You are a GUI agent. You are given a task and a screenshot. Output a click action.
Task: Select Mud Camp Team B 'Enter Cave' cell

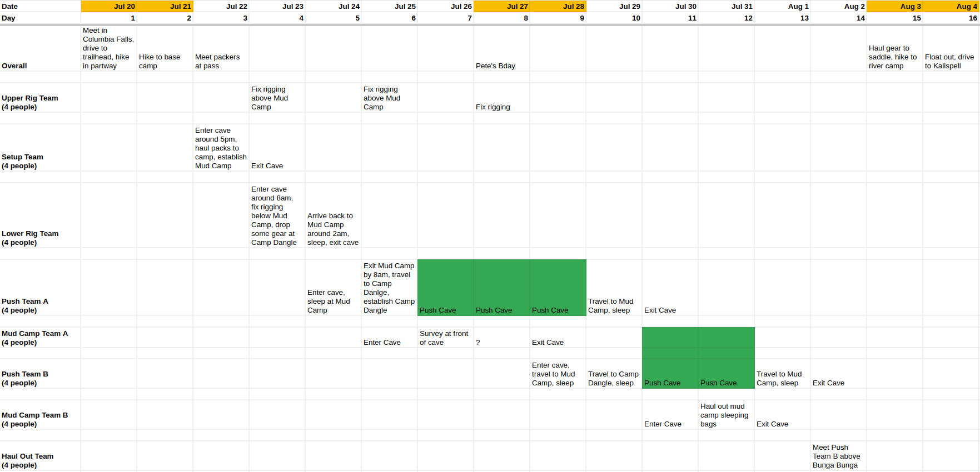point(670,415)
